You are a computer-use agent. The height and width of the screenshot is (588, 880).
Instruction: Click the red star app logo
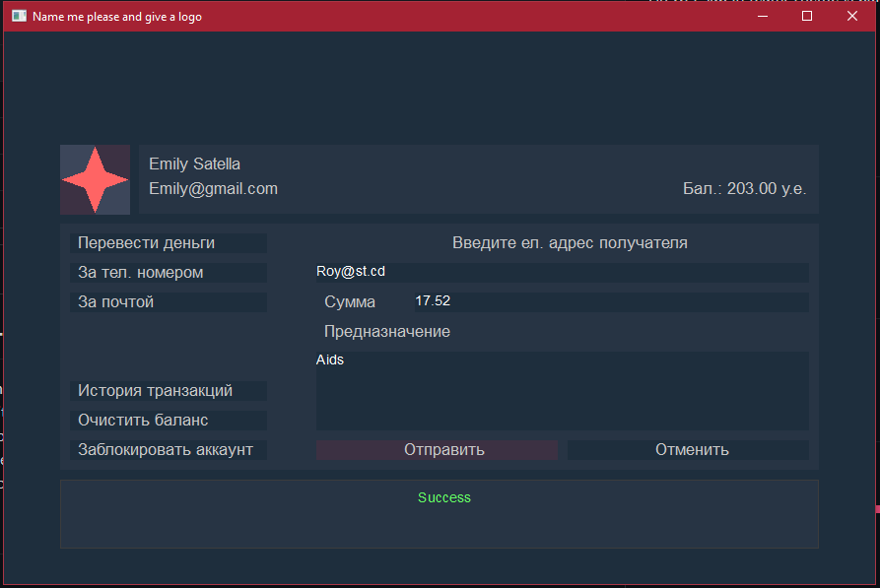tap(95, 179)
